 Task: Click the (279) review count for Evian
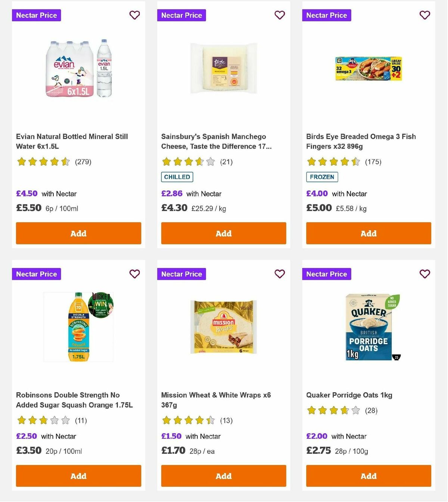(83, 162)
